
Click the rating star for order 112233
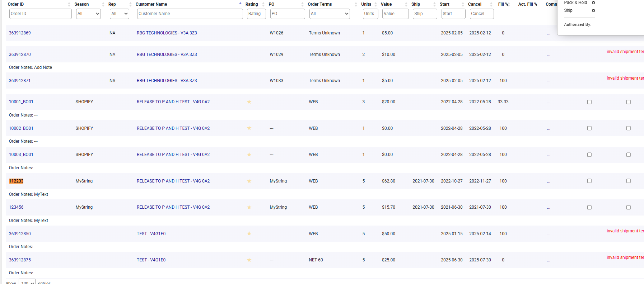(249, 181)
